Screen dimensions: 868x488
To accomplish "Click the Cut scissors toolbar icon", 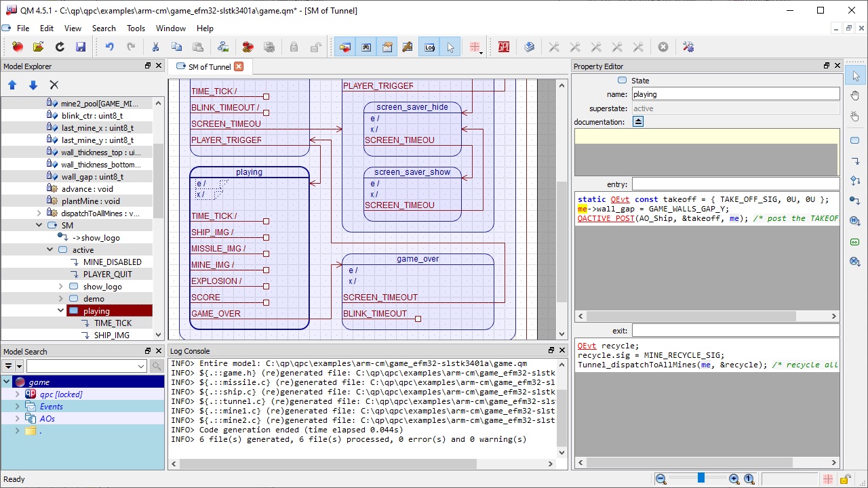I will pos(155,47).
